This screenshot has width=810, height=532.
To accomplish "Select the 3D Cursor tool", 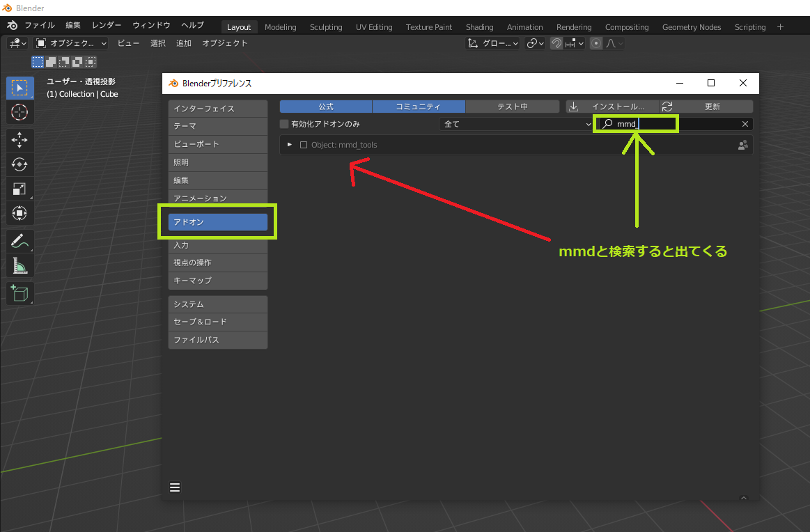I will (20, 112).
